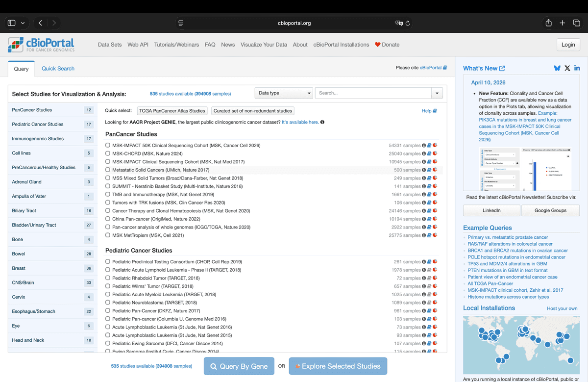The image size is (588, 382).
Task: Tick Pediatric Preclinical Testing Consortium checkbox
Action: click(x=108, y=262)
